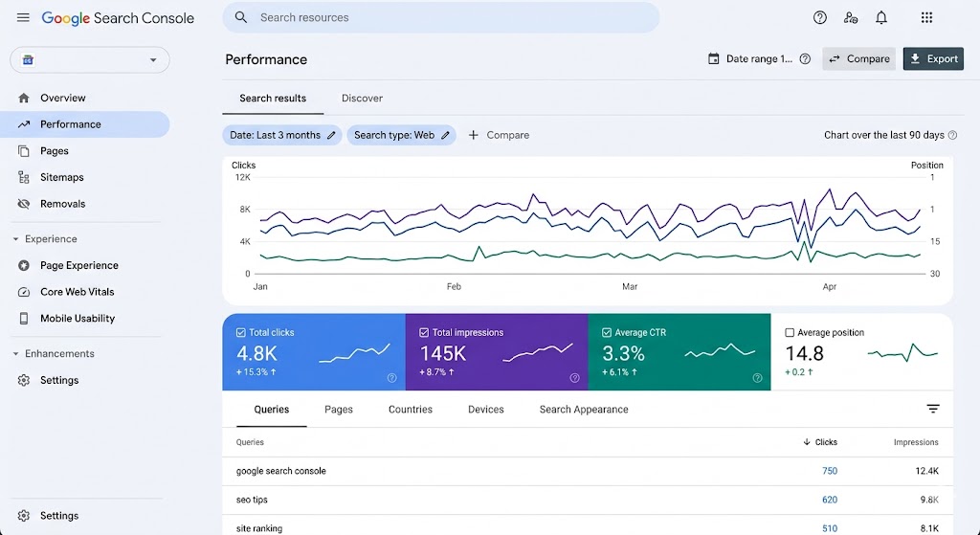Viewport: 980px width, 535px height.
Task: Click the 620 clicks value
Action: (830, 500)
